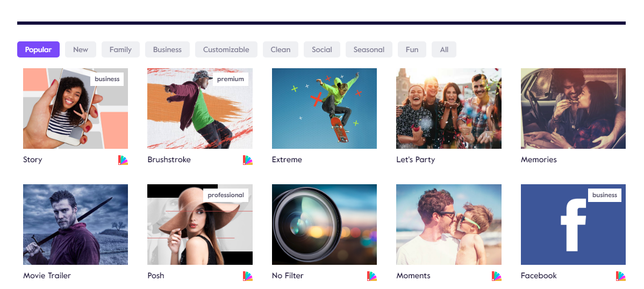
Task: Click the color palette icon beside Brushstroke
Action: click(248, 160)
